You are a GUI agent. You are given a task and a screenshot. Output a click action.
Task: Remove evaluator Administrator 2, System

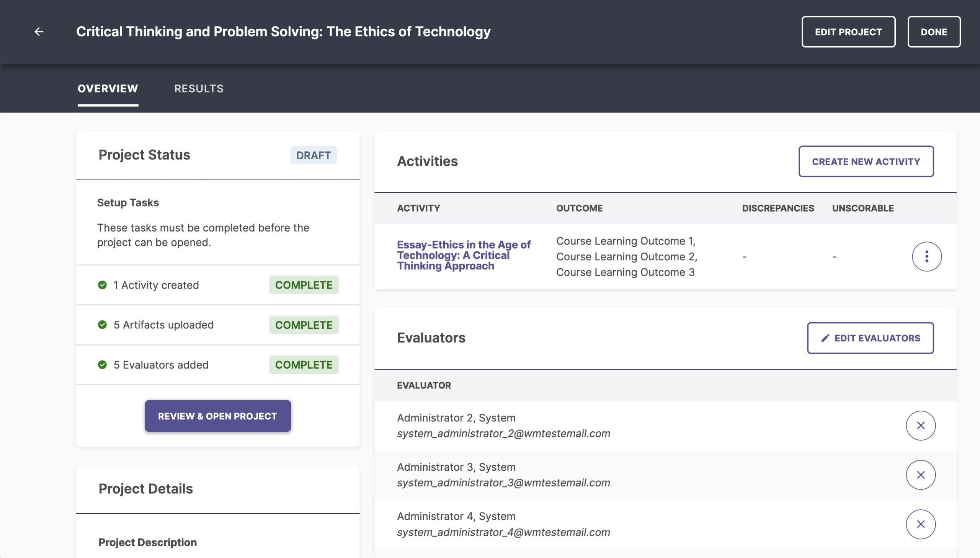pyautogui.click(x=920, y=426)
